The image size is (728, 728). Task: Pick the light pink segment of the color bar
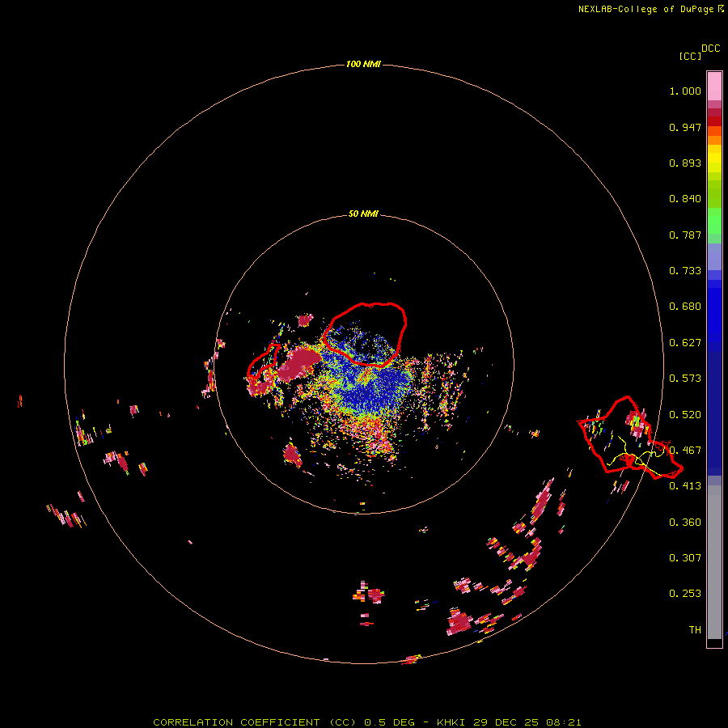coord(714,87)
